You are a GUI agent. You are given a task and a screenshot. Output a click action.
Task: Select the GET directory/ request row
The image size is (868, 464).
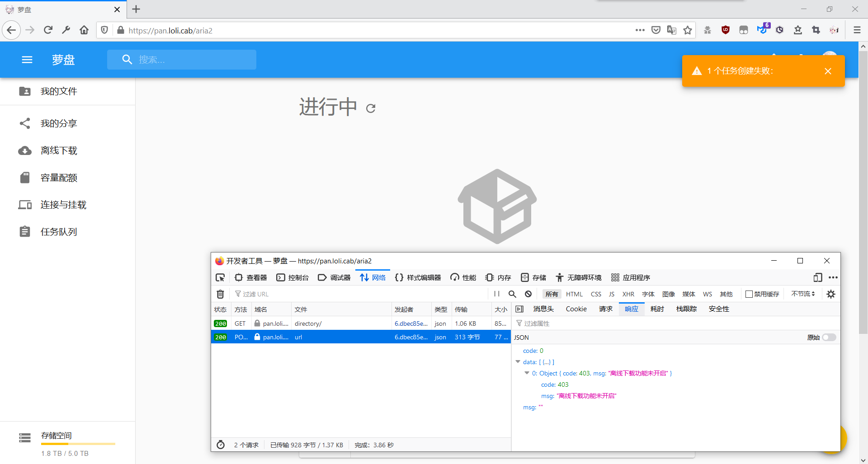(x=361, y=323)
